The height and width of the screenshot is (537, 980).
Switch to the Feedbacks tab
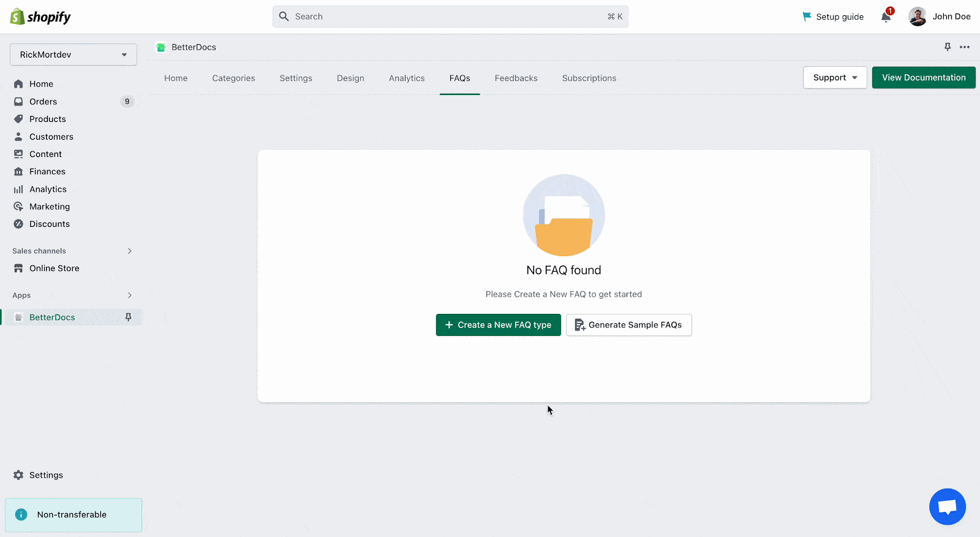(x=516, y=78)
